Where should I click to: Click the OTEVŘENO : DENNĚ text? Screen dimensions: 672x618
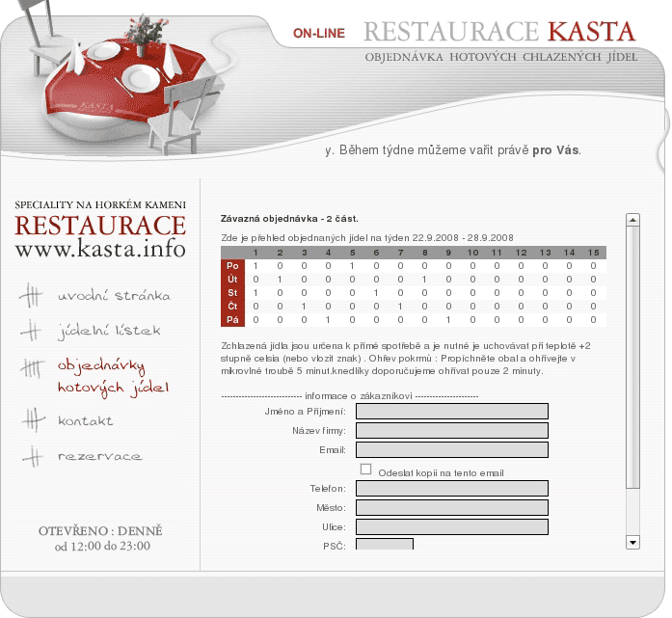[100, 531]
